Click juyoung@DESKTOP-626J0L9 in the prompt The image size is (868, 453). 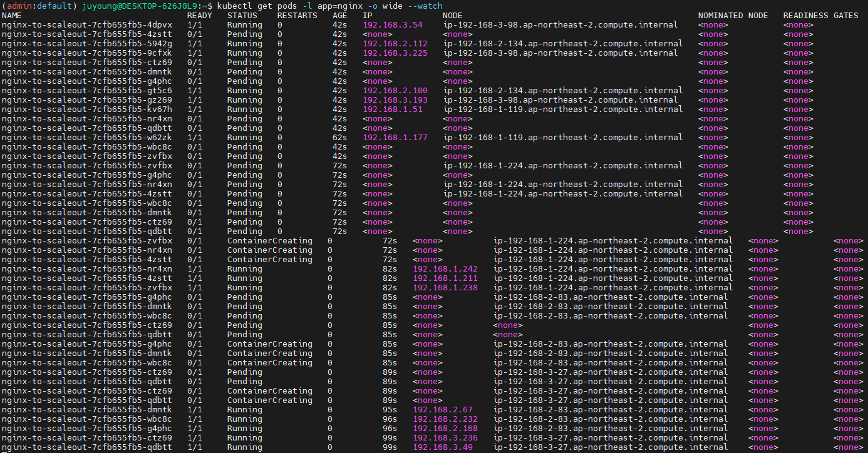point(140,6)
